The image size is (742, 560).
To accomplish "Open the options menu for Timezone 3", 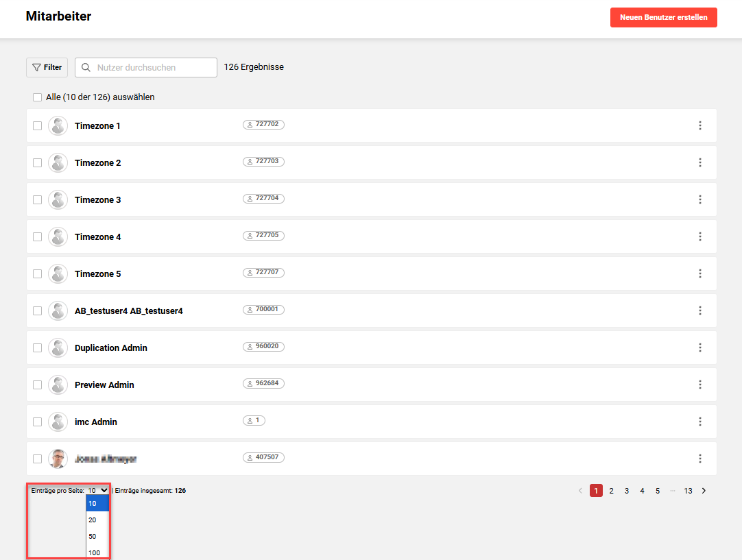I will 700,199.
